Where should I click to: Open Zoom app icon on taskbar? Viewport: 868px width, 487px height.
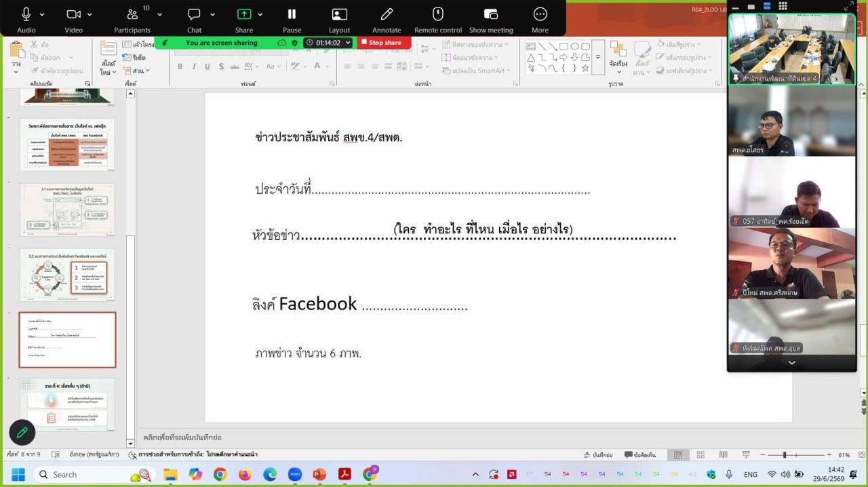(294, 474)
